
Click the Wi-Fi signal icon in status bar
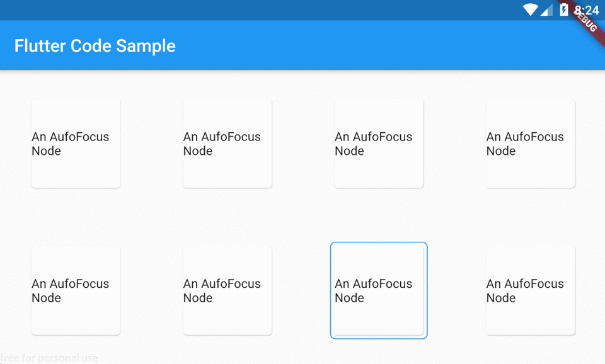[x=531, y=9]
